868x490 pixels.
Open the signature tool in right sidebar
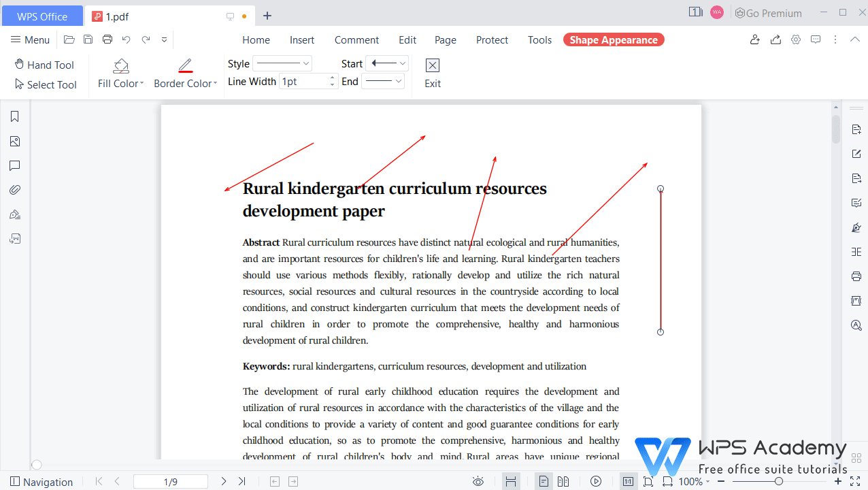856,227
